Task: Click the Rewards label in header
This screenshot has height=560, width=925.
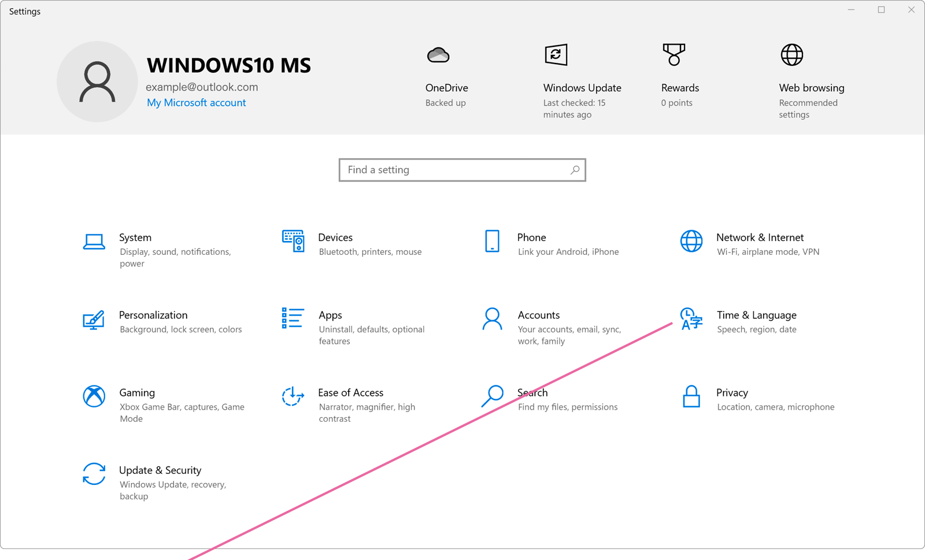Action: [680, 88]
